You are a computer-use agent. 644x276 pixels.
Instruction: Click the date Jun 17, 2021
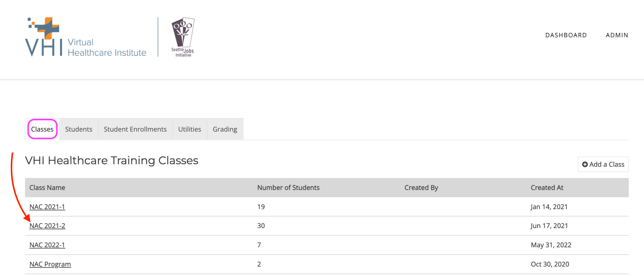(x=549, y=226)
